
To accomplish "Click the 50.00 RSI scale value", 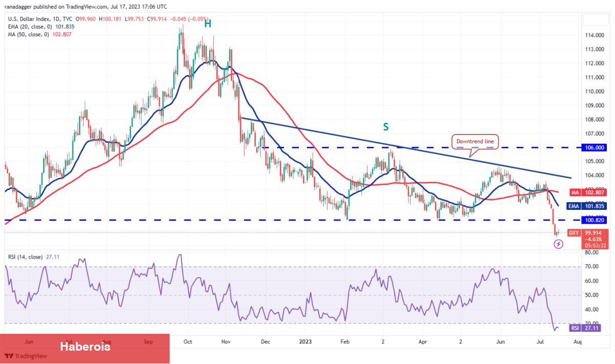I will tap(592, 295).
